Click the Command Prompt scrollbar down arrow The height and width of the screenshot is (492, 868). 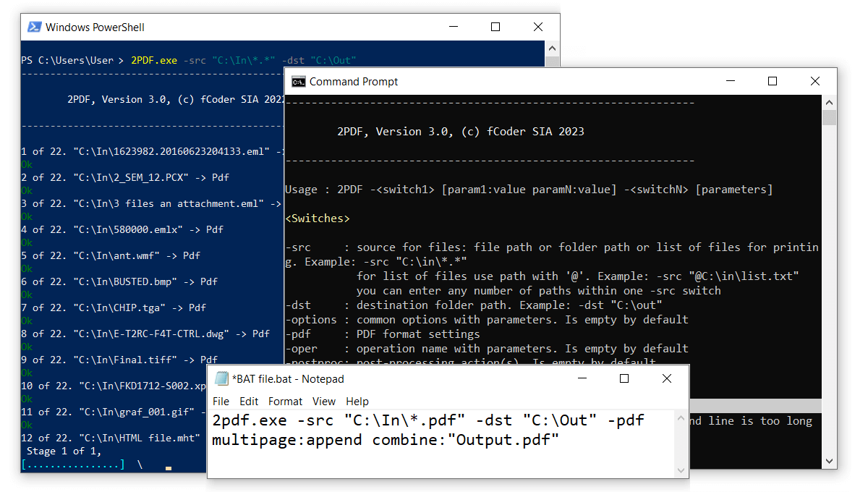point(829,461)
